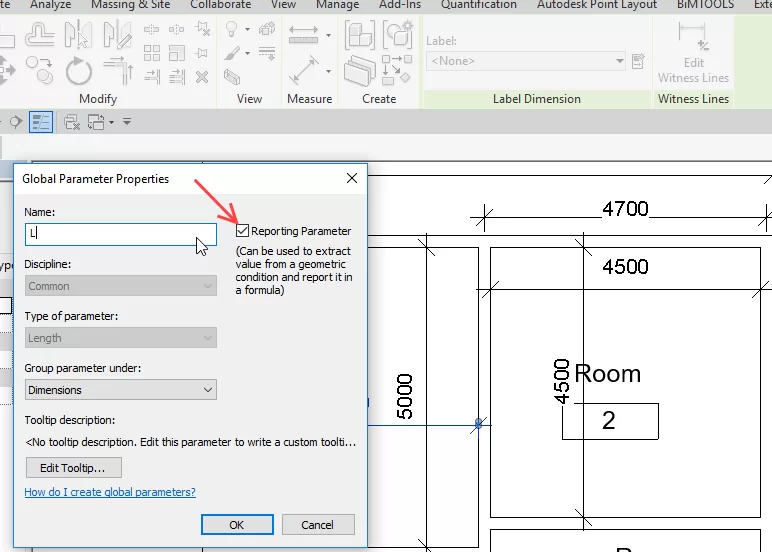Click the Rotate tool icon
Viewport: 772px width, 552px height.
(x=79, y=70)
